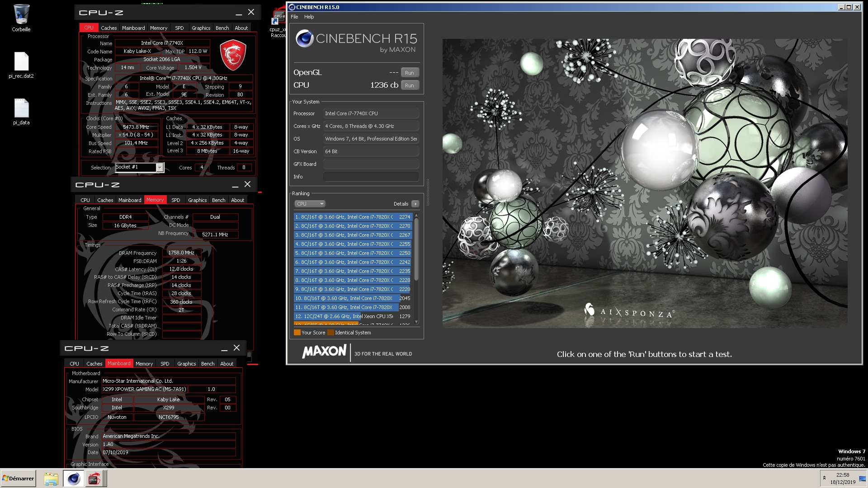Select ranking entry 12 Xeon scoring 1279
Viewport: 868px width, 488px height.
[x=353, y=316]
